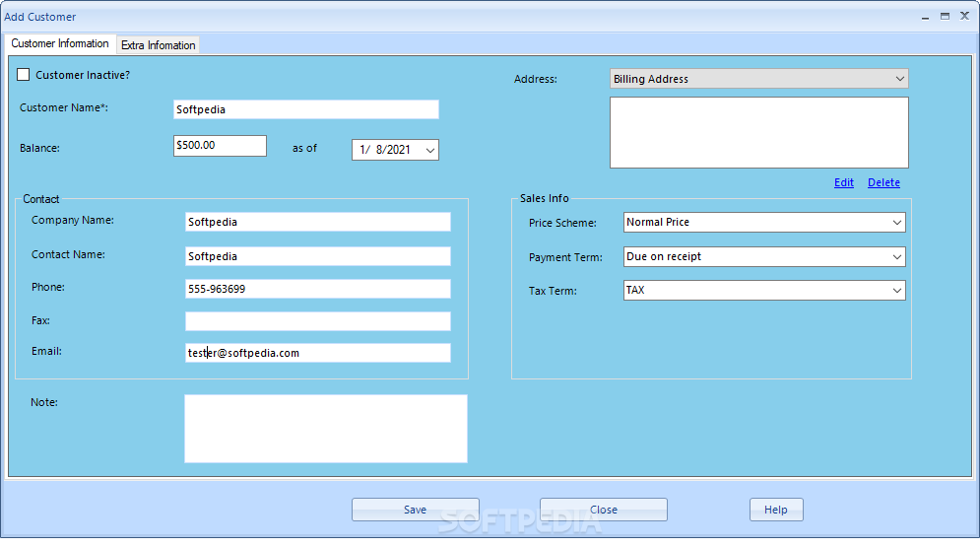Open the Billing Address dropdown
Image resolution: width=980 pixels, height=547 pixels.
point(758,79)
